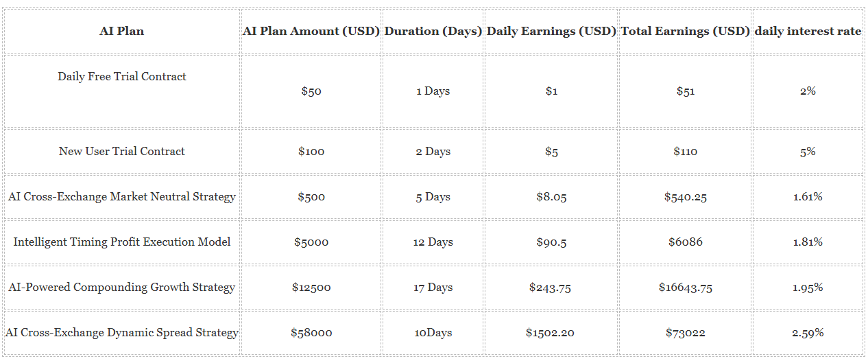
Task: Select the Total Earnings (USD) header
Action: (686, 31)
